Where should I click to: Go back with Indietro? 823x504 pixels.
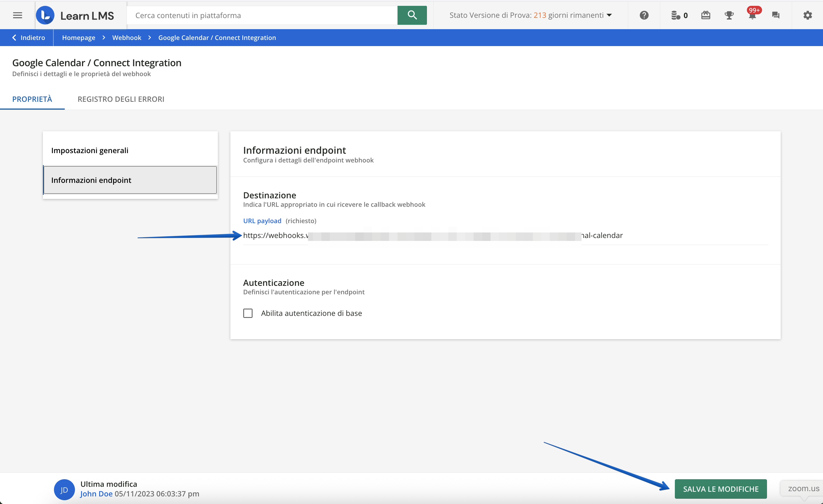[x=28, y=38]
